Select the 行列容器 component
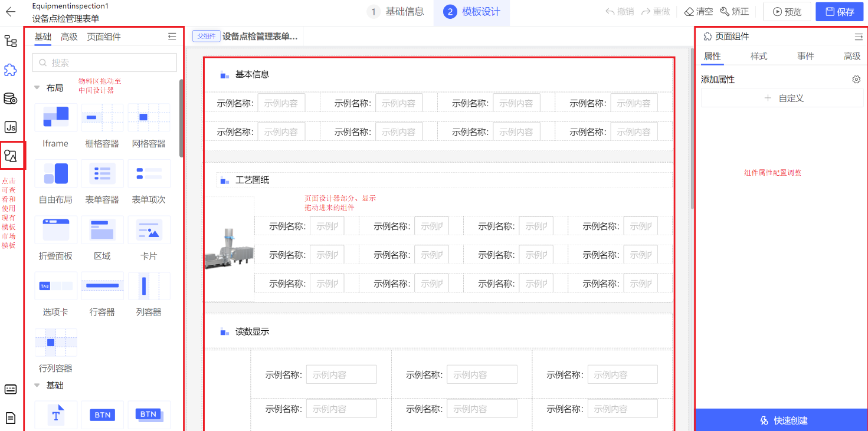Viewport: 868px width, 431px height. (55, 351)
